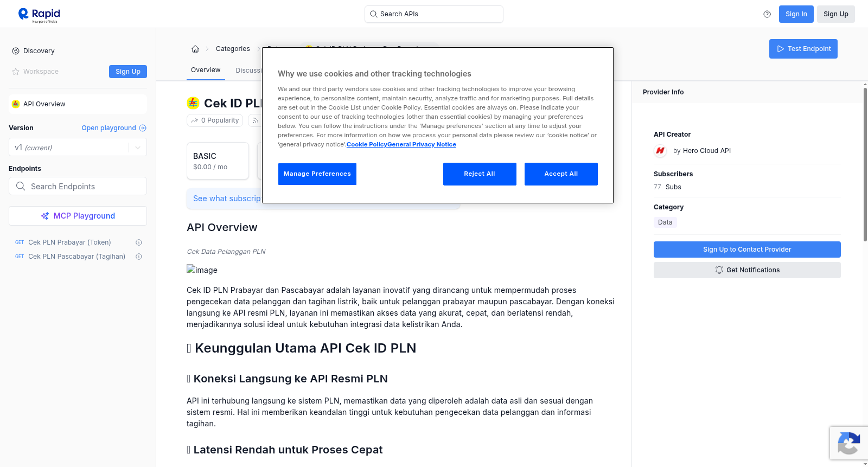Click Open playground arrow icon

[143, 128]
